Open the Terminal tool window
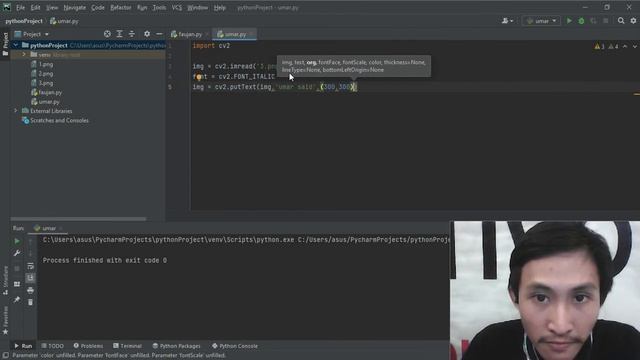This screenshot has width=640, height=360. [x=127, y=346]
